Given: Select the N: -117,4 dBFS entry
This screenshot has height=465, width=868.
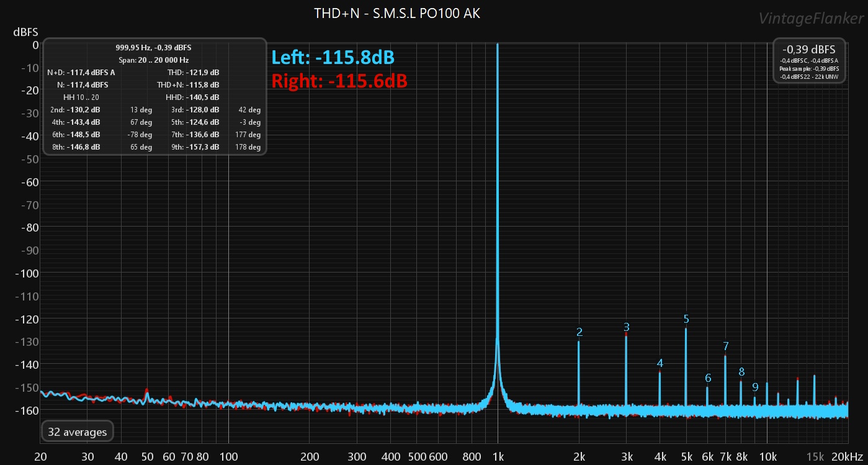Looking at the screenshot, I should tap(83, 85).
